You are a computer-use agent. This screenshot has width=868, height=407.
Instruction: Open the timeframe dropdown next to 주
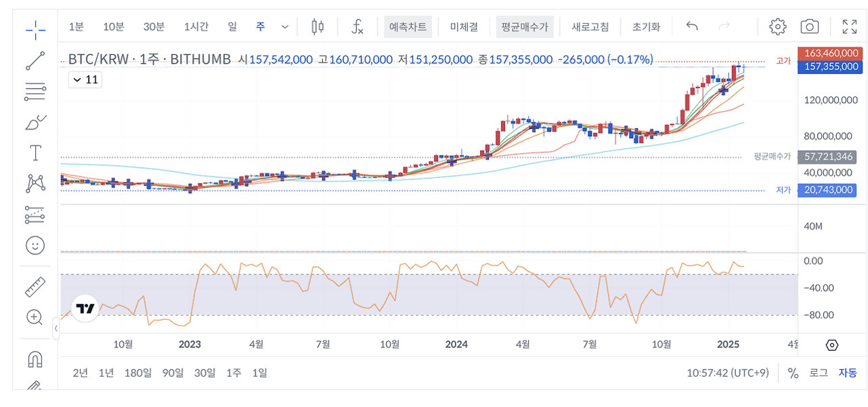[x=284, y=26]
